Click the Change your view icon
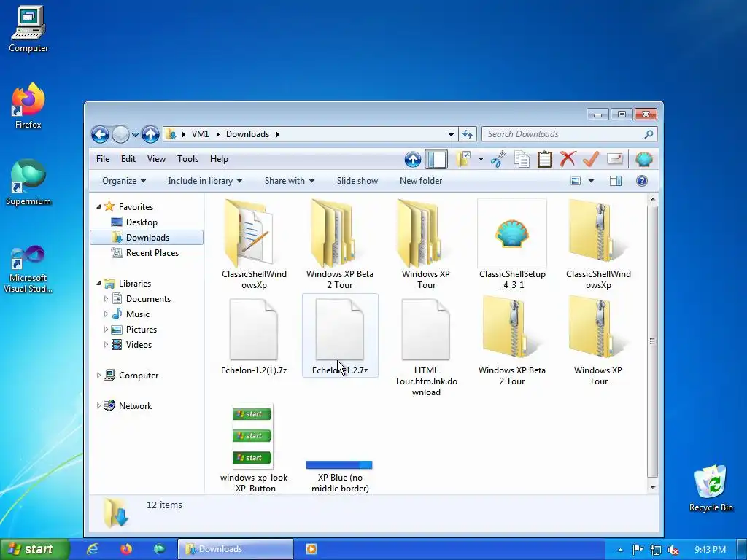The height and width of the screenshot is (560, 747). 576,181
